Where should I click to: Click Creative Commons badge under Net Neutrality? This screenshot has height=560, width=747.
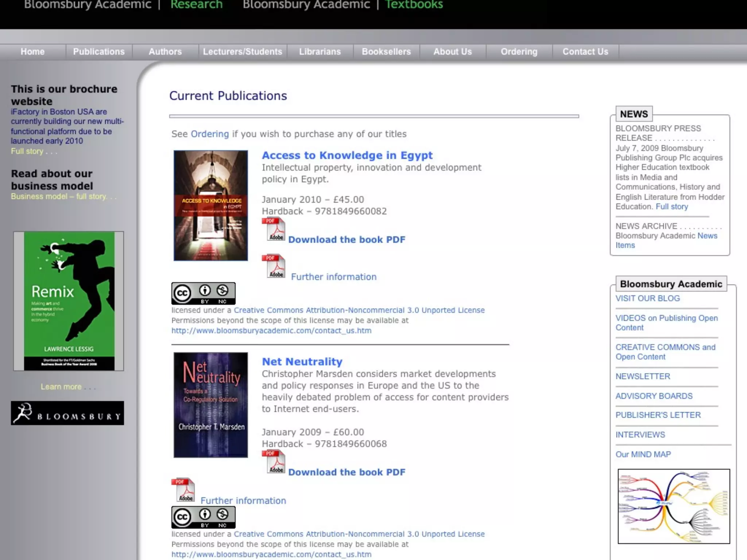(x=203, y=517)
